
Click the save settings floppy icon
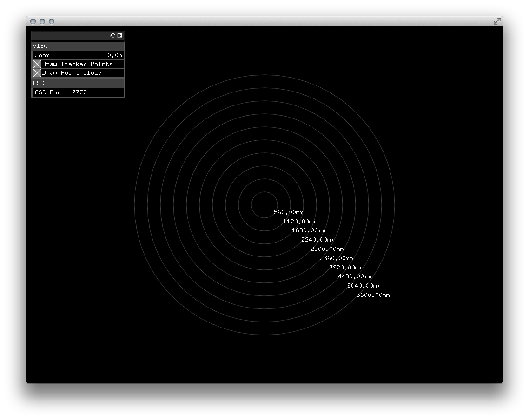[120, 35]
